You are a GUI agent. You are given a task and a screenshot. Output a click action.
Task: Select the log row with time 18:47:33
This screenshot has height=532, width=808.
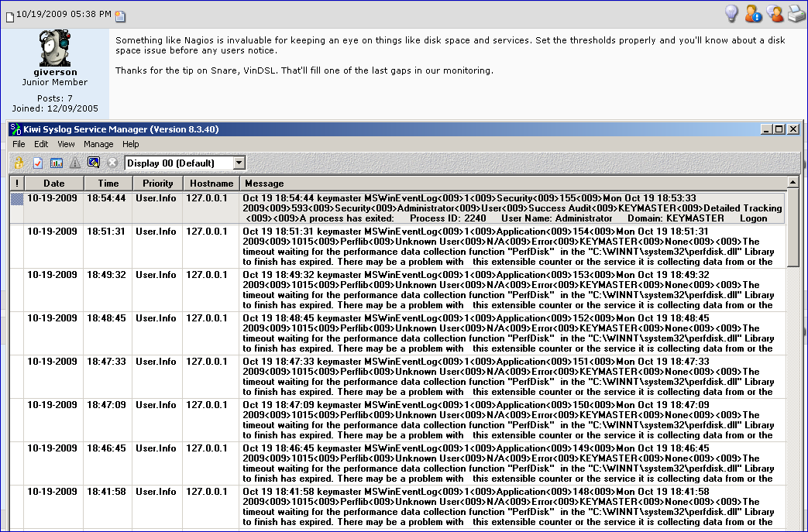click(398, 376)
